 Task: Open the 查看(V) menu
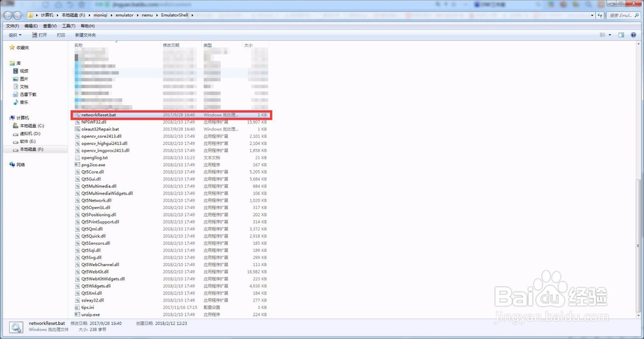[x=50, y=26]
